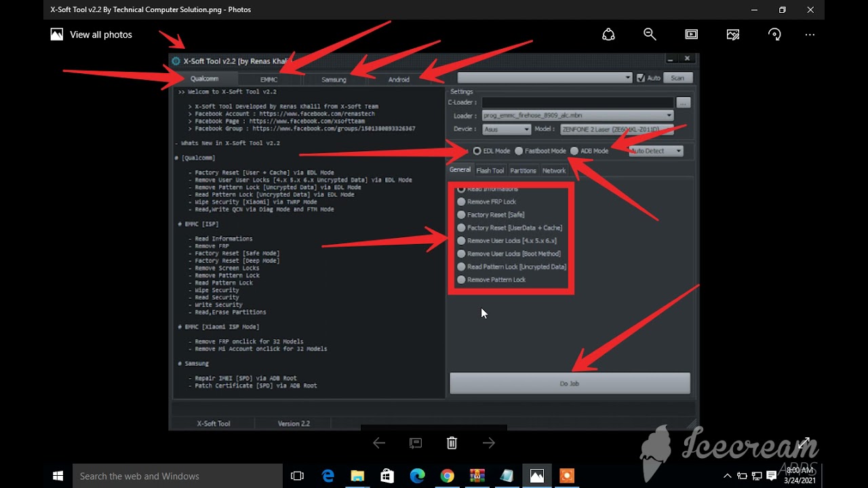Screen dimensions: 868x488
Task: Open the Windows Start menu
Action: coord(58,476)
